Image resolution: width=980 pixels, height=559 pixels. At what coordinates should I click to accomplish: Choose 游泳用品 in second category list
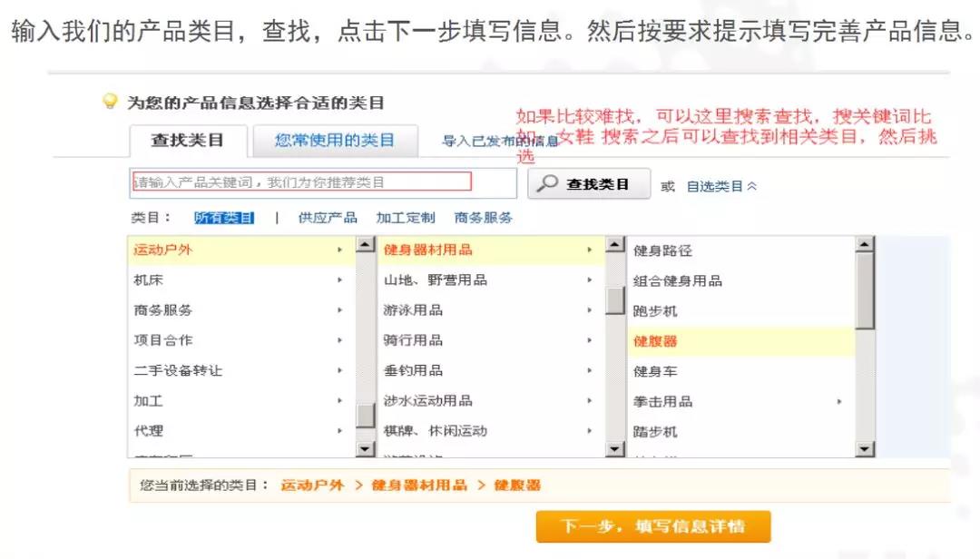point(413,310)
